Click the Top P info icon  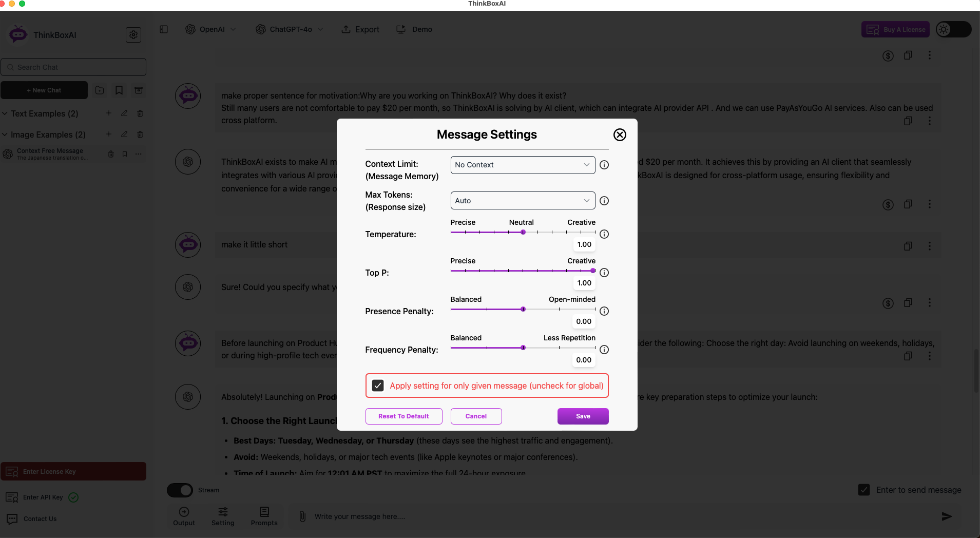(604, 273)
